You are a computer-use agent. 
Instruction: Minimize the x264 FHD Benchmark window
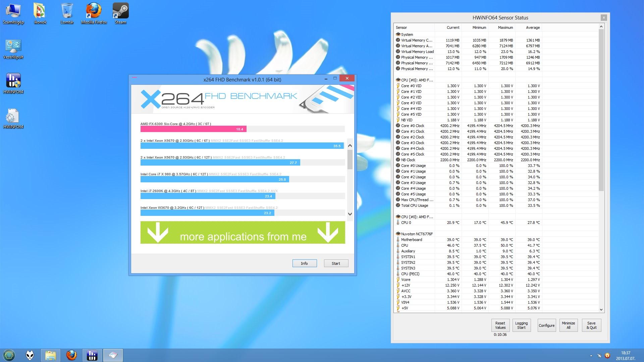[x=326, y=78]
